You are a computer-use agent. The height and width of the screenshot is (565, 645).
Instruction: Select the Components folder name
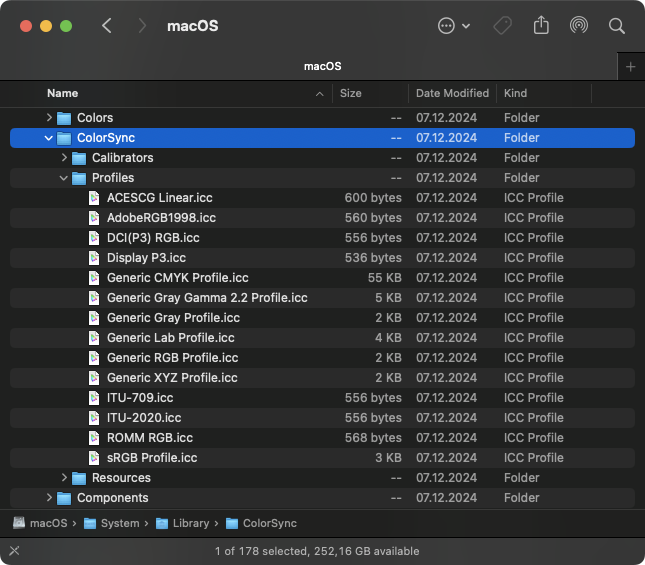[x=112, y=498]
